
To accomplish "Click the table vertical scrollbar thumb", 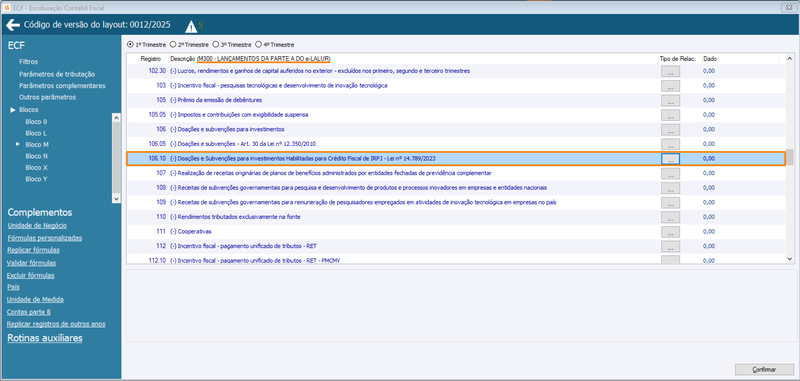I will tap(790, 157).
